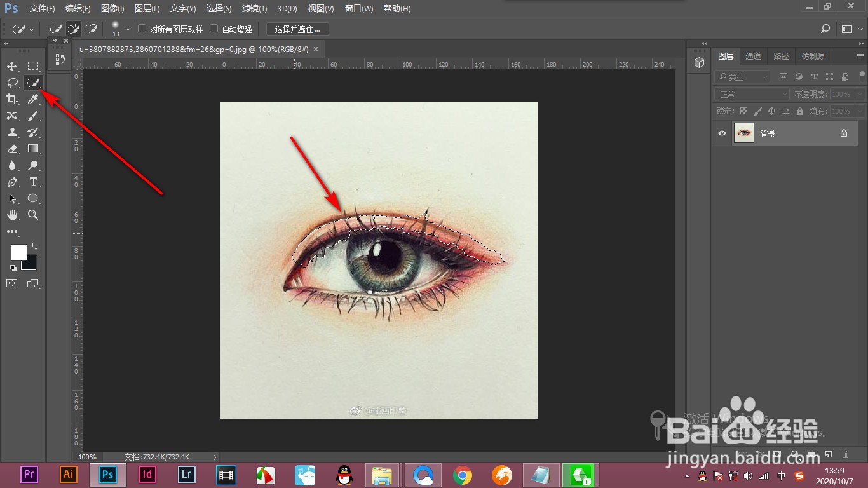
Task: Select the Blur tool
Action: point(12,165)
